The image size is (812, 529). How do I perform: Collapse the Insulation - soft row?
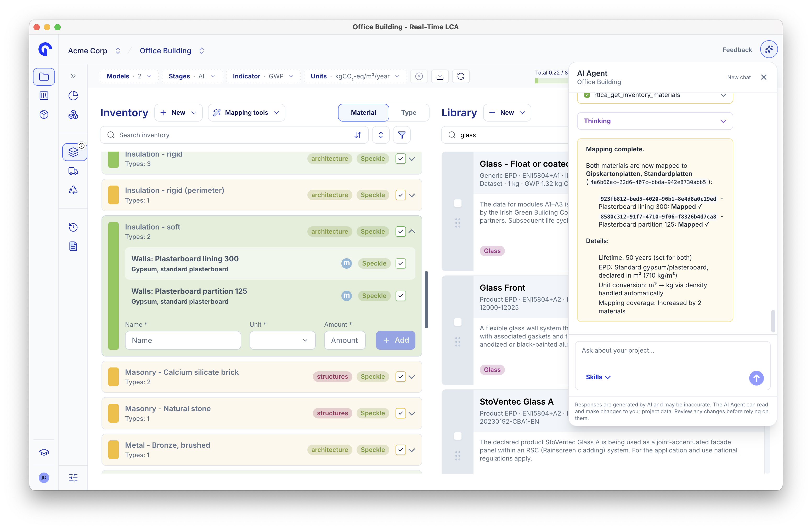412,232
